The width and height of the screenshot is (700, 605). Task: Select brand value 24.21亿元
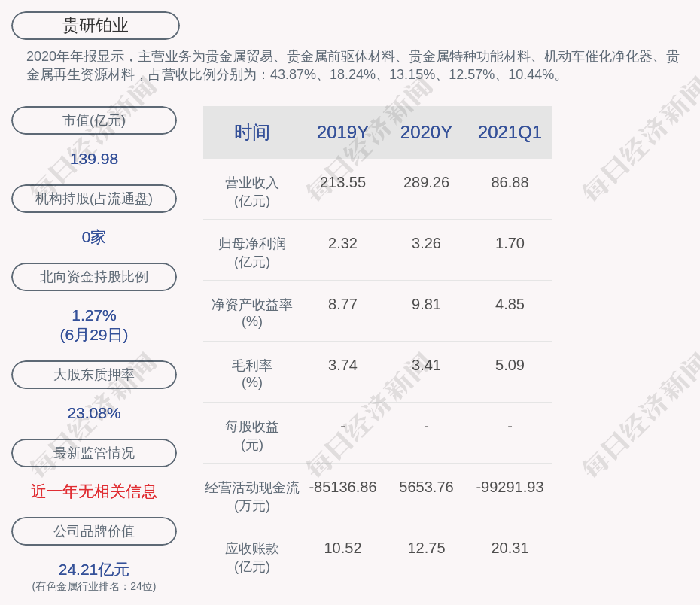[94, 570]
